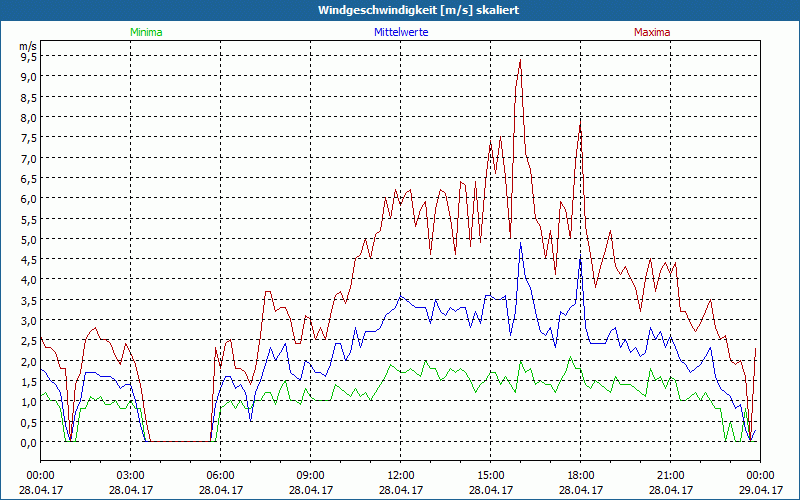Image resolution: width=800 pixels, height=500 pixels.
Task: Click the 29.04.17 date label
Action: tap(760, 490)
